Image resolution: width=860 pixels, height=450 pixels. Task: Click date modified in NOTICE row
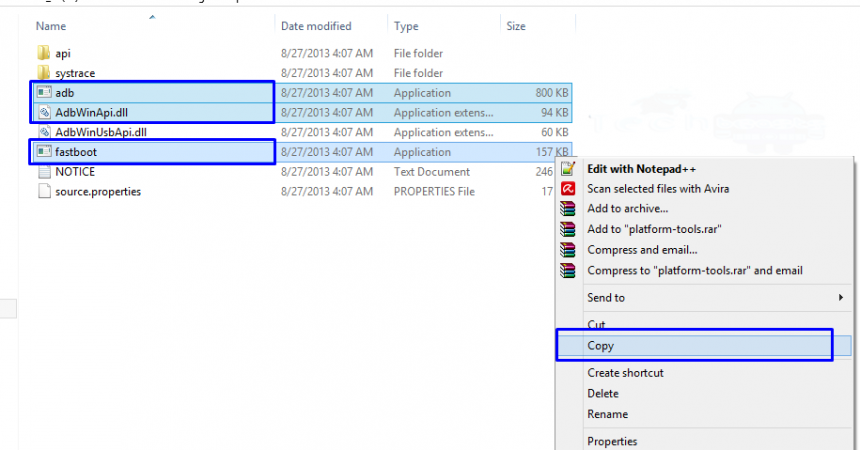327,172
